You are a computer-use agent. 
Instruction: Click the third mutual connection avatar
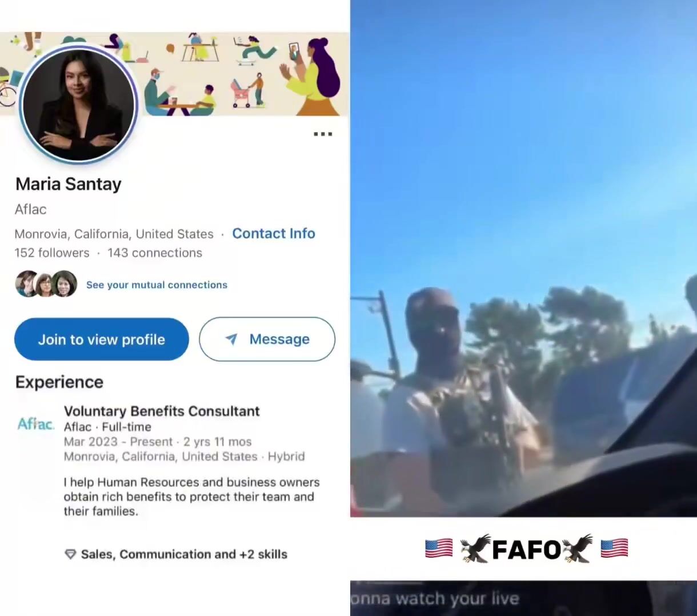[64, 284]
